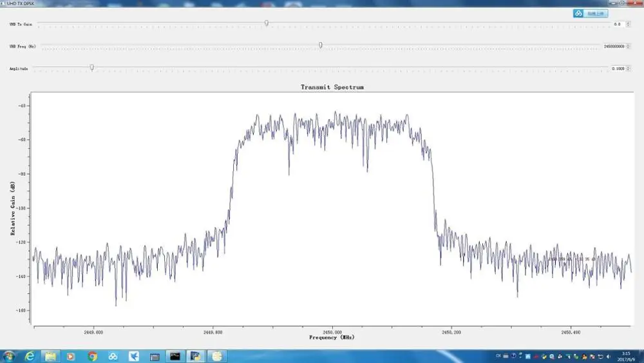The height and width of the screenshot is (363, 644).
Task: Open File Explorer folder icon in taskbar
Action: 50,356
